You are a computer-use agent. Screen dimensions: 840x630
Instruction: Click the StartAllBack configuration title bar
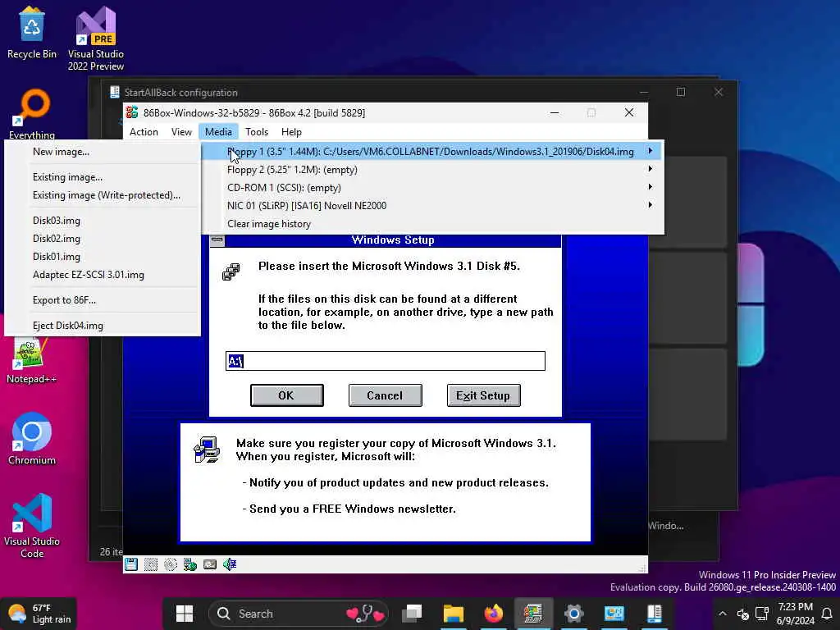375,92
